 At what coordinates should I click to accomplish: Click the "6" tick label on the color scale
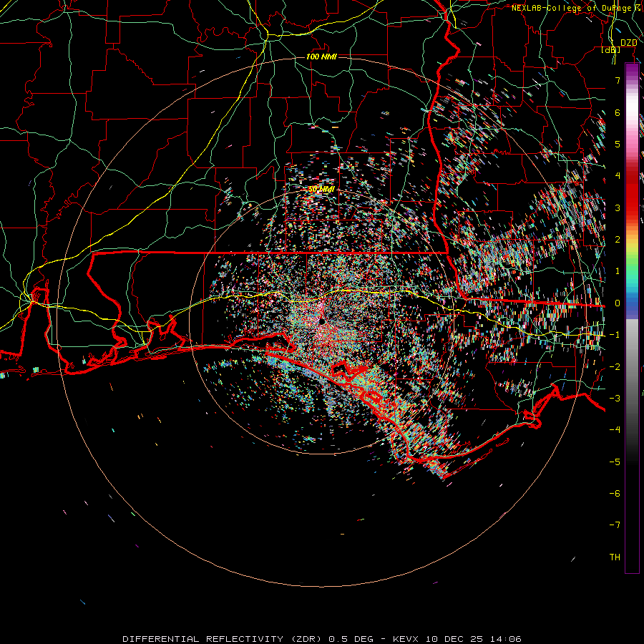click(618, 112)
